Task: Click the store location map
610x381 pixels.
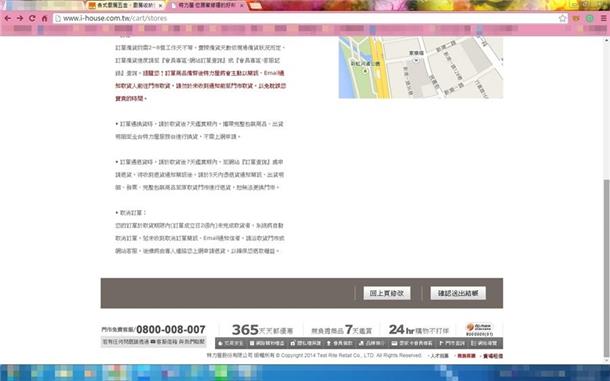Action: tap(421, 67)
